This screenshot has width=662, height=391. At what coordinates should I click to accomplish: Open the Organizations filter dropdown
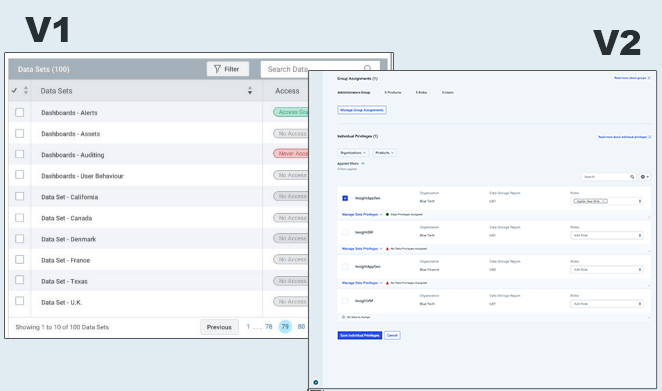(353, 152)
